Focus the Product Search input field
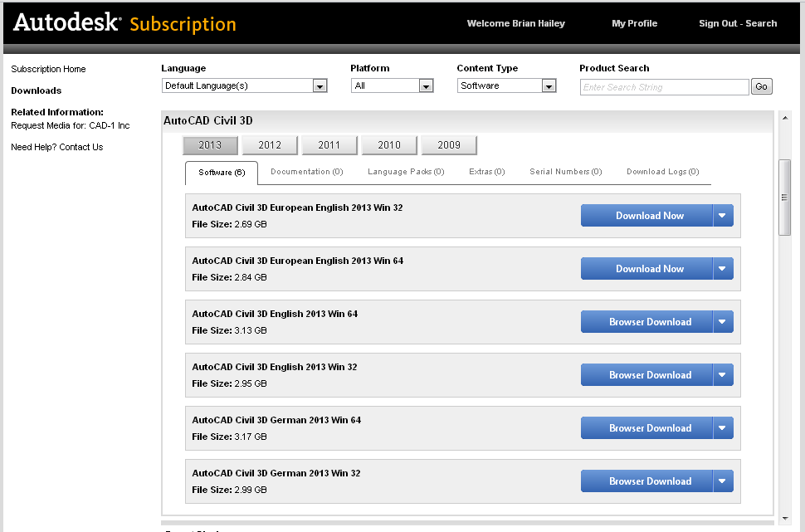Image resolution: width=805 pixels, height=532 pixels. coord(664,87)
